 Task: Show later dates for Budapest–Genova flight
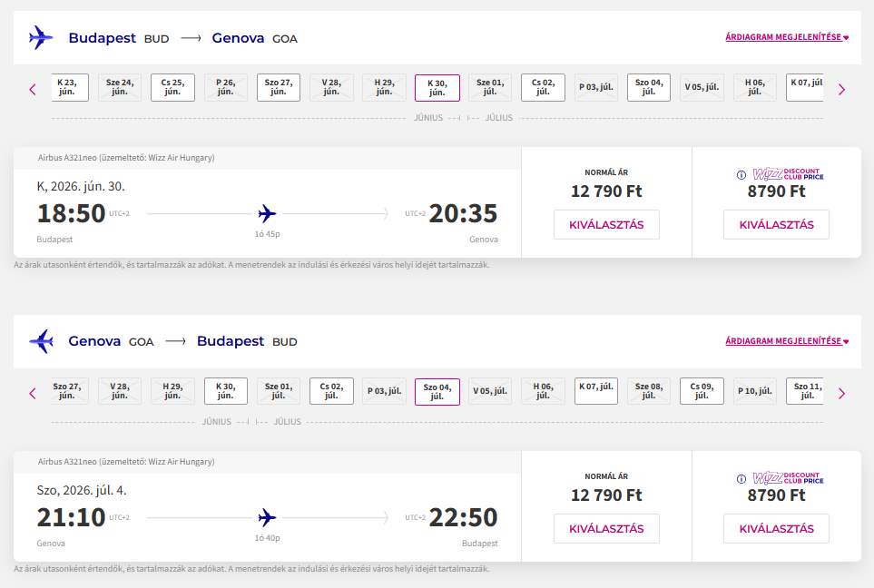click(x=841, y=89)
